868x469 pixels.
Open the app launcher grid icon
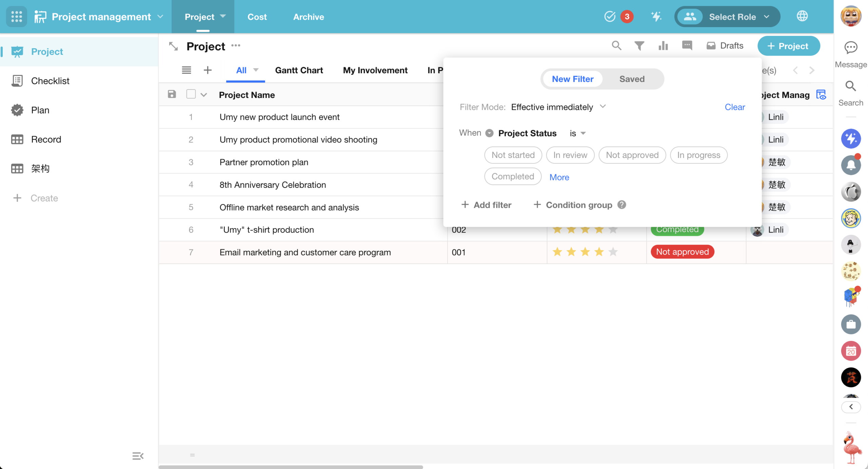tap(16, 17)
